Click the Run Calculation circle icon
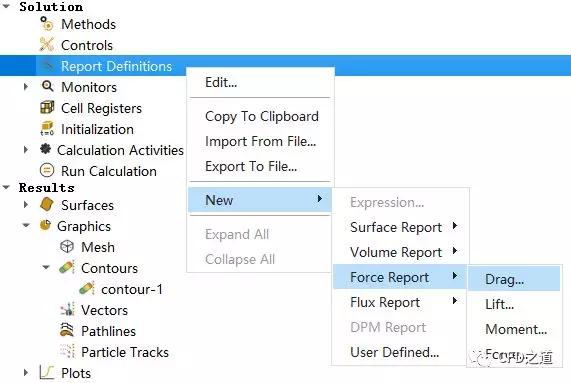 [x=47, y=170]
